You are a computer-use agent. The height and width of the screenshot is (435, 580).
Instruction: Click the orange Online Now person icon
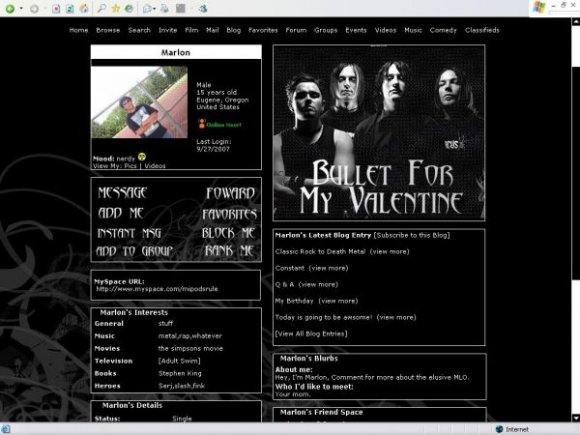202,124
